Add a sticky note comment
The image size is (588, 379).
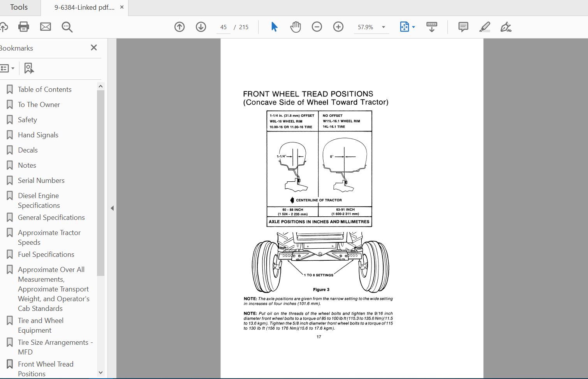point(463,27)
